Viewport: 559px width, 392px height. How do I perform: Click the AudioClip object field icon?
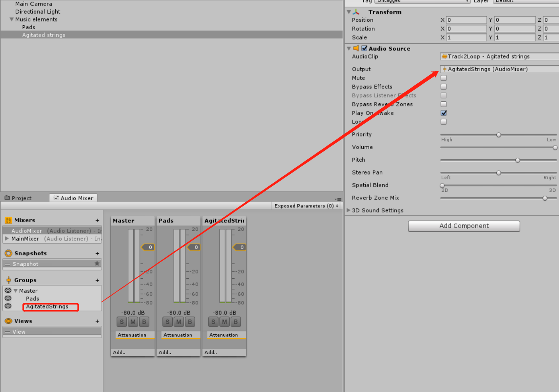[x=444, y=57]
